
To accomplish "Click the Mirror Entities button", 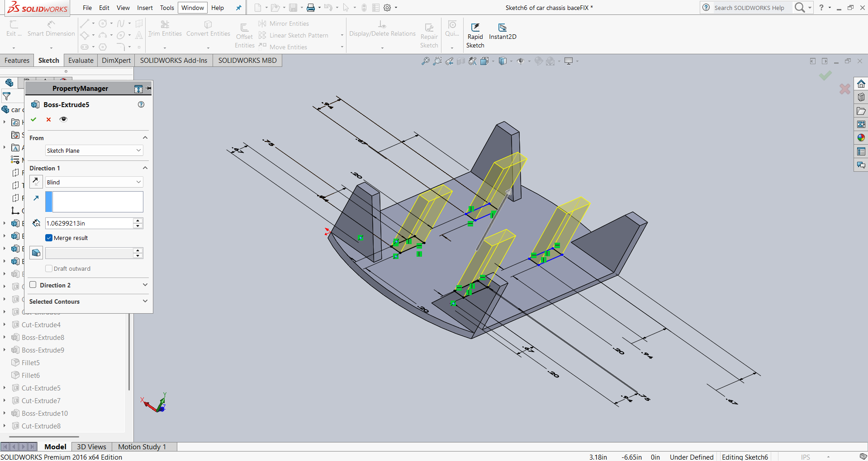I will (x=284, y=24).
